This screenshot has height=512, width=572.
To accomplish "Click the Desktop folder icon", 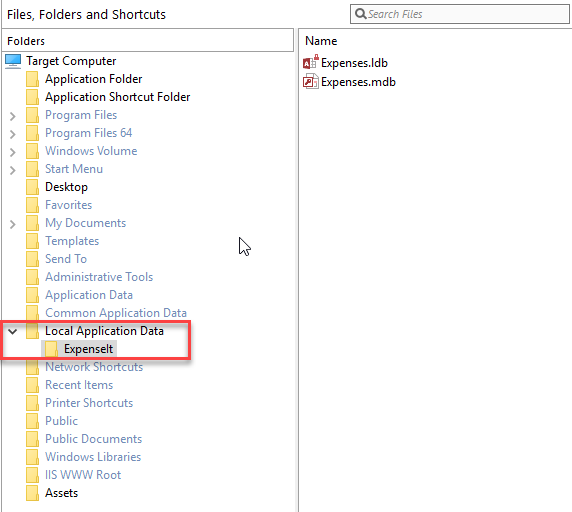I will coord(32,187).
